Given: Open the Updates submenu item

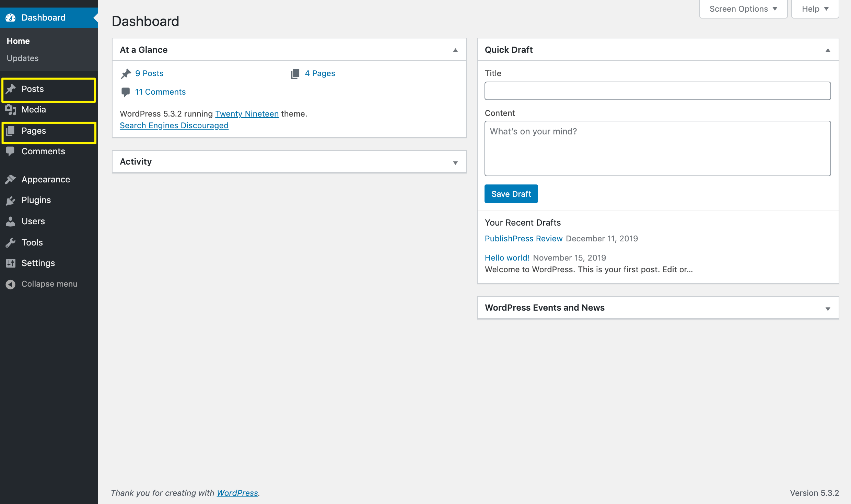Looking at the screenshot, I should tap(23, 58).
